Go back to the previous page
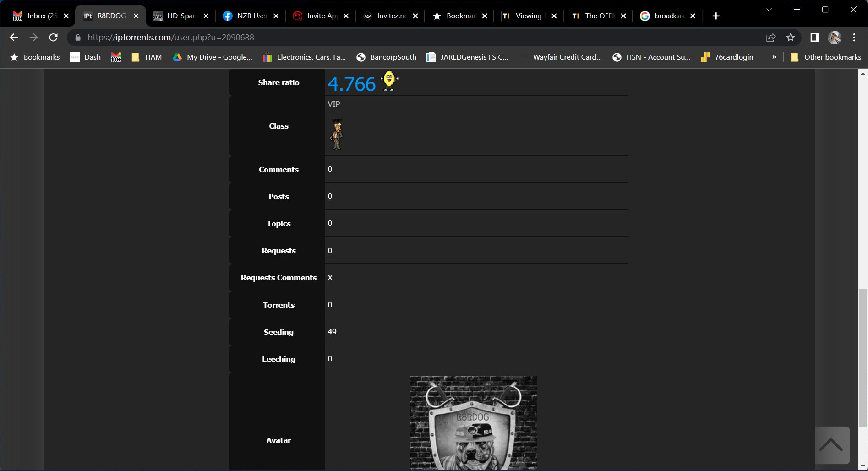This screenshot has width=868, height=471. (14, 38)
